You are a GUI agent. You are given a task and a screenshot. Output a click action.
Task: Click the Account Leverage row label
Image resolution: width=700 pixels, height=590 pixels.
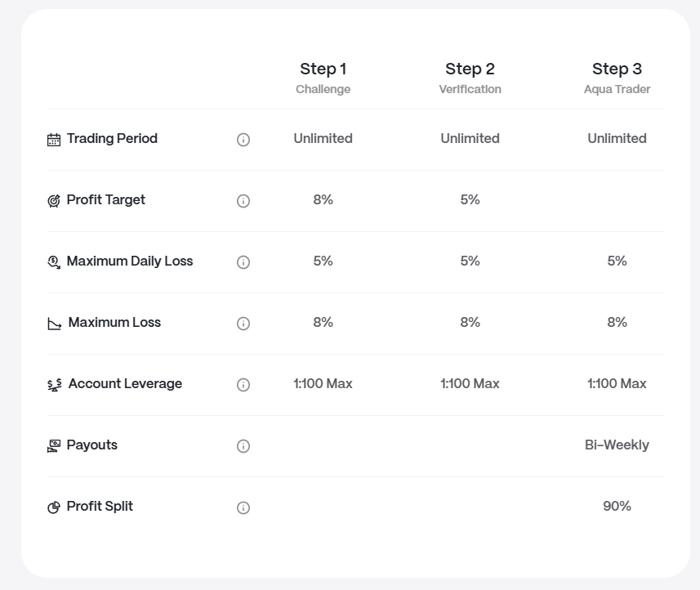click(x=125, y=383)
